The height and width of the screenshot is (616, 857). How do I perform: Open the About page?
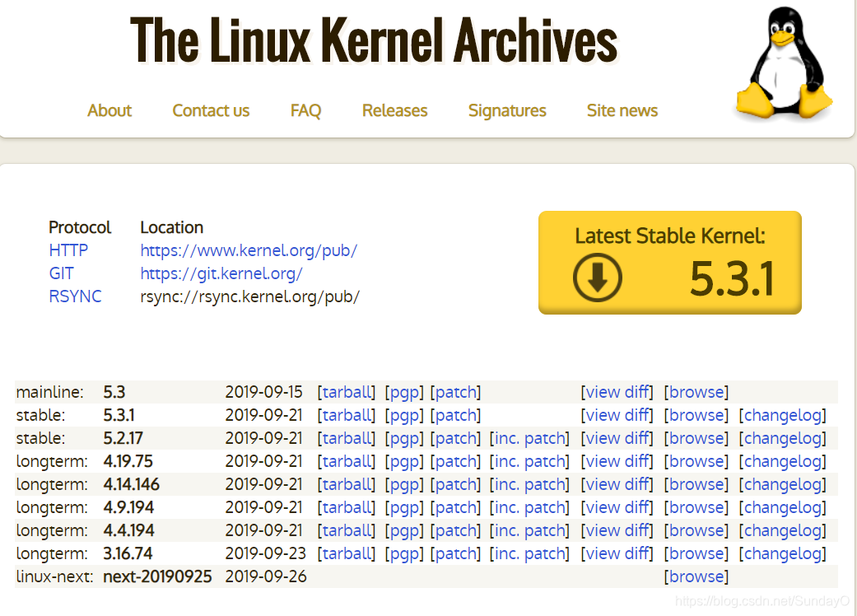(109, 110)
